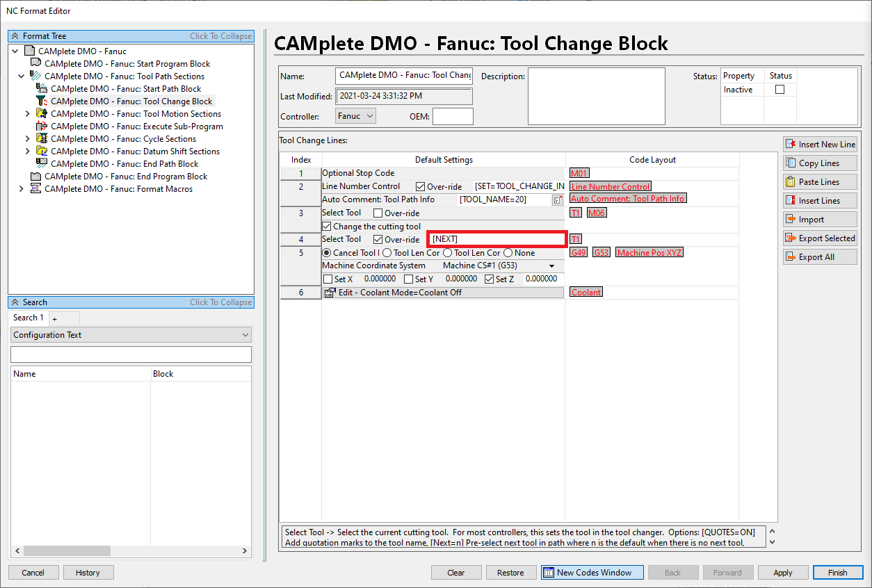The height and width of the screenshot is (588, 872).
Task: Click the Insert Lines button icon
Action: (x=791, y=200)
